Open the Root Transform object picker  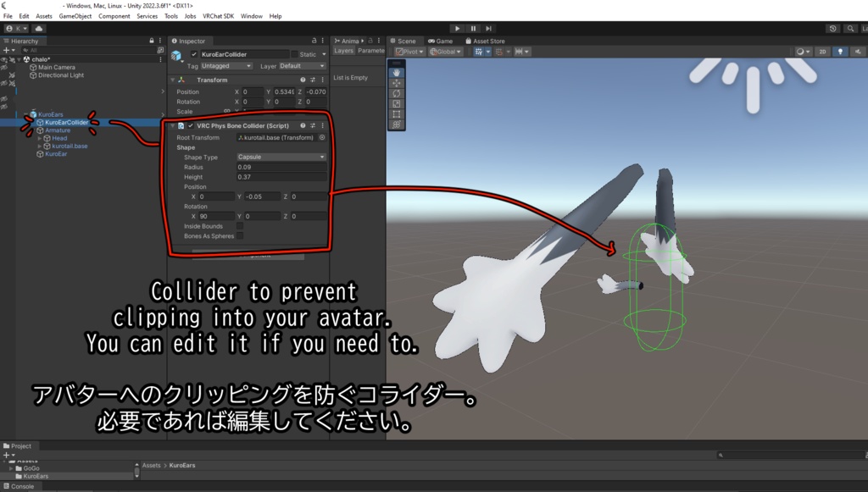click(x=322, y=137)
